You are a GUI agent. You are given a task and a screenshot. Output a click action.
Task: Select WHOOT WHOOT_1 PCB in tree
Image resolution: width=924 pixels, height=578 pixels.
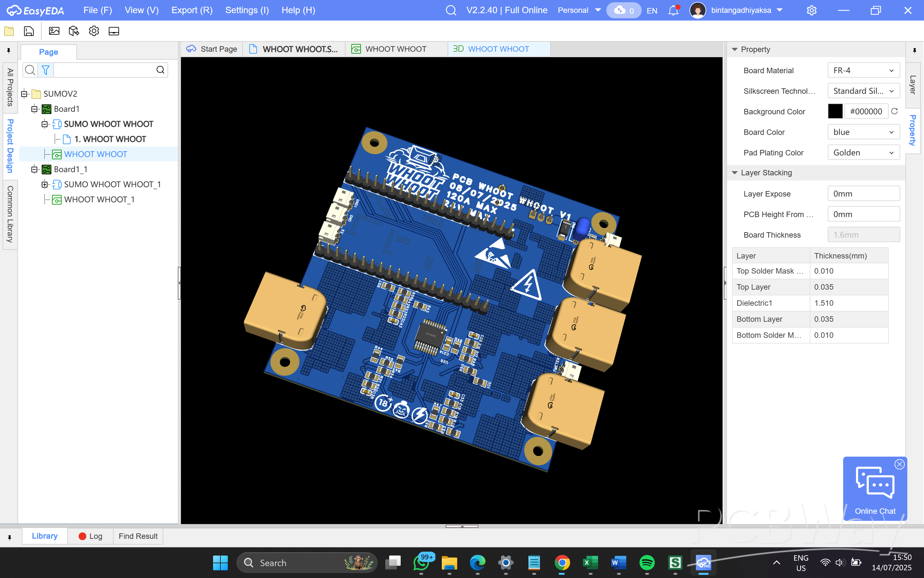coord(99,199)
